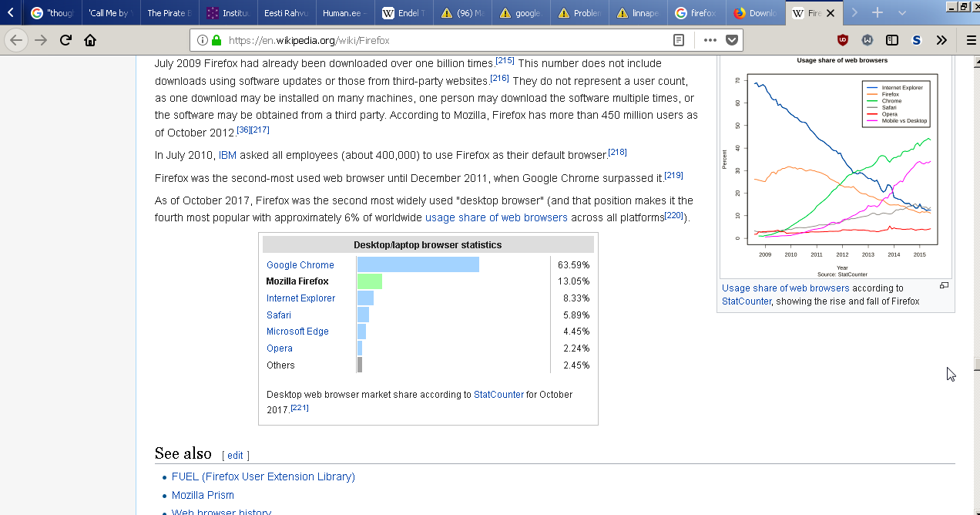Open FUEL (Firefox User Extension Library) link

(263, 476)
